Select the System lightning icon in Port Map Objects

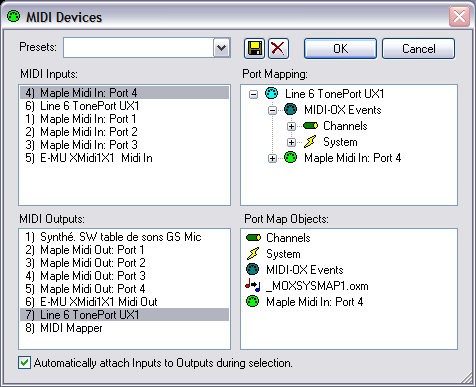pos(253,254)
